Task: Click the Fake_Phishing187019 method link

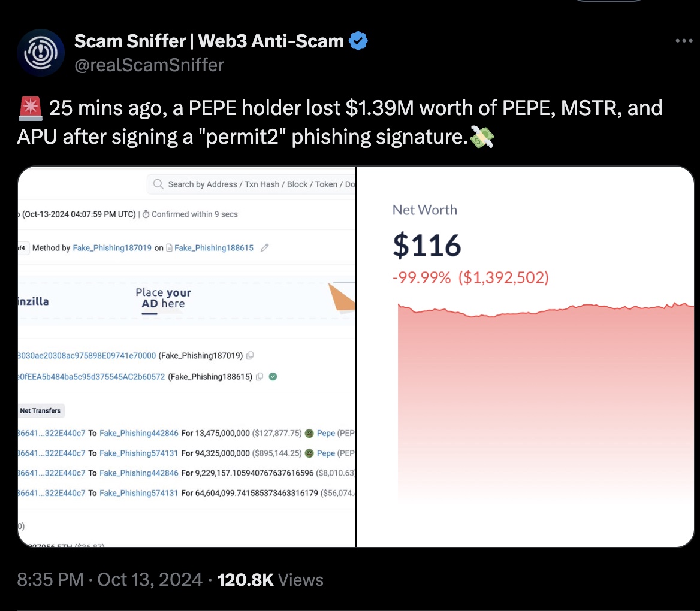Action: tap(112, 247)
